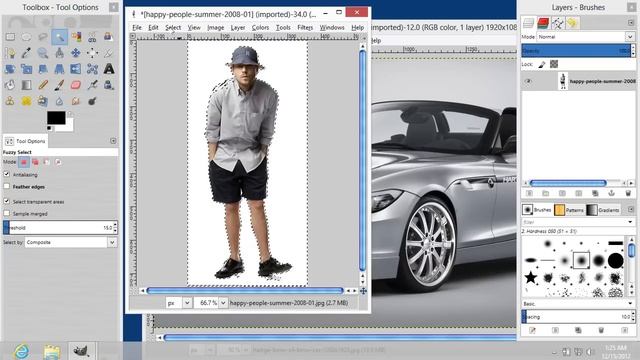Switch to the Patterns tab

point(569,210)
